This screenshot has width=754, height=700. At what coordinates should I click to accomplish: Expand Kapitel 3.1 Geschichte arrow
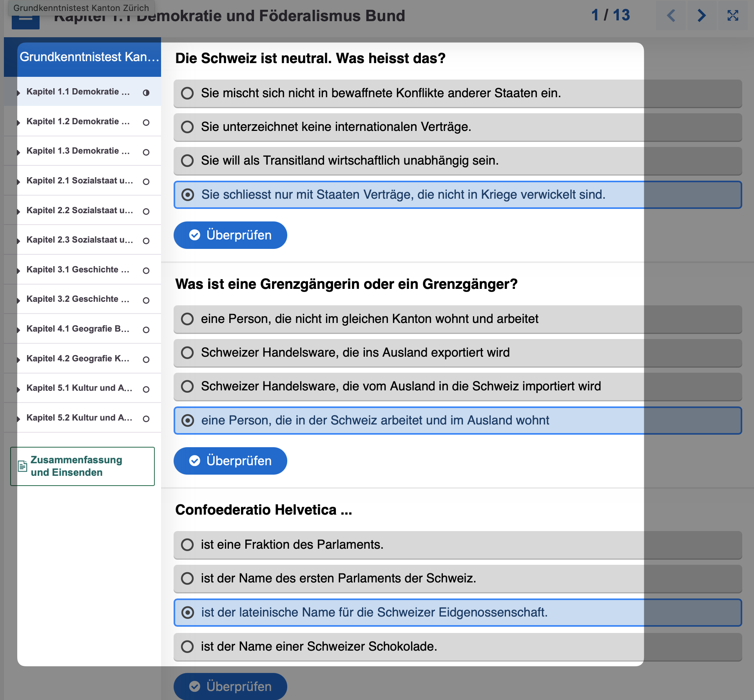pyautogui.click(x=18, y=271)
